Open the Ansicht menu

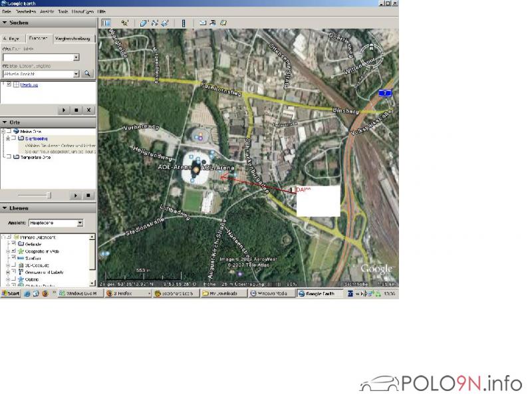(47, 11)
